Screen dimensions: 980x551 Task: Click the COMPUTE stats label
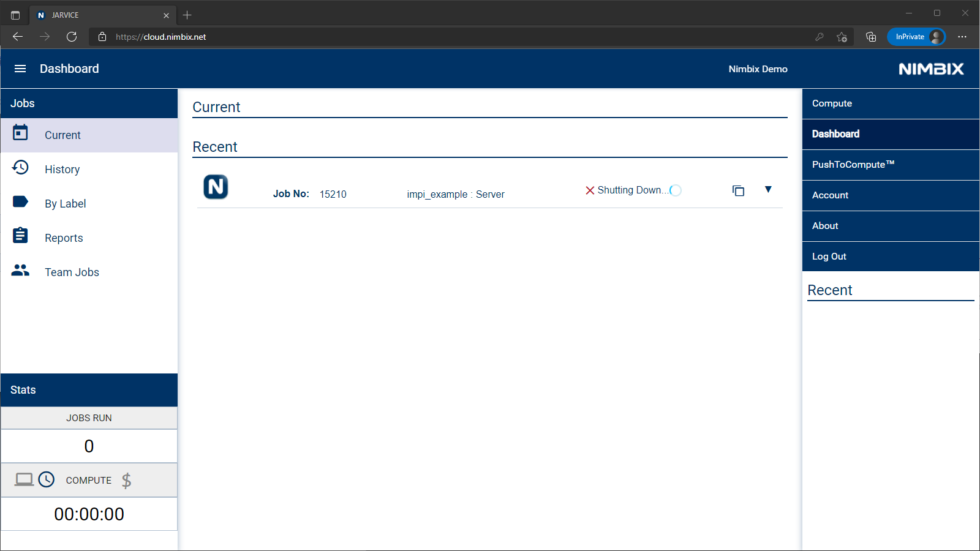pyautogui.click(x=89, y=481)
